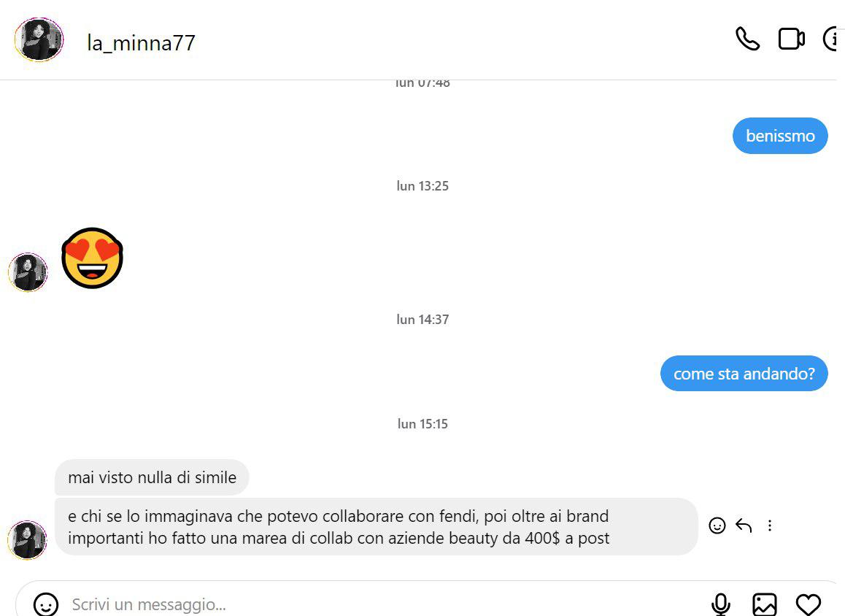Attach a photo with the image icon
The height and width of the screenshot is (616, 845).
pos(764,604)
